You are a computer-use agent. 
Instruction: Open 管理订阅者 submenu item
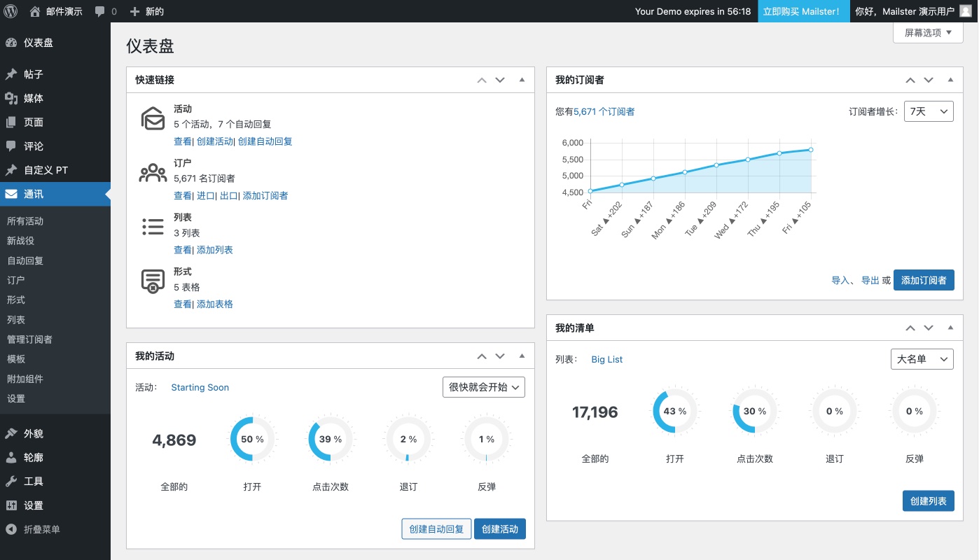pyautogui.click(x=29, y=339)
